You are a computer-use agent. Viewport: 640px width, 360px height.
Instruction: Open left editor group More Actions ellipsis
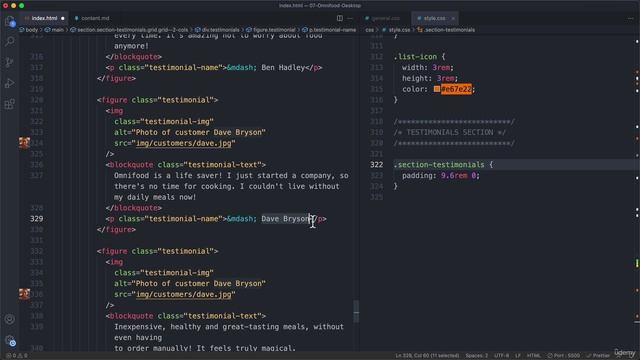pos(350,18)
